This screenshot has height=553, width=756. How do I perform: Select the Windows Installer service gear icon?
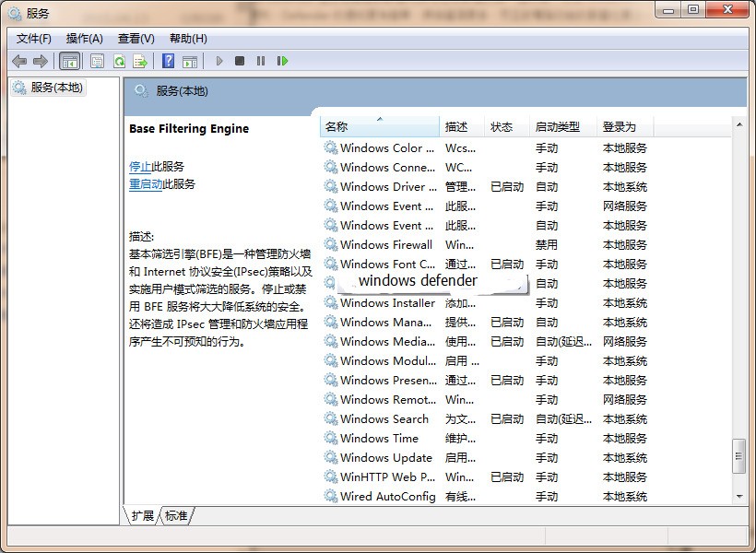(331, 302)
